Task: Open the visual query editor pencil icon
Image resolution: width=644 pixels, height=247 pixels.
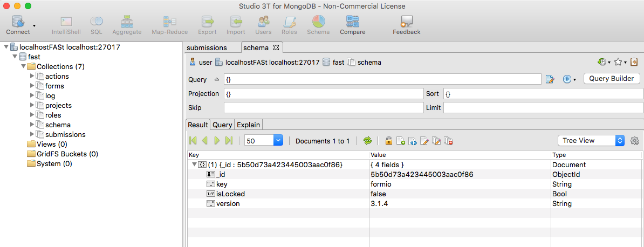Action: coord(550,79)
